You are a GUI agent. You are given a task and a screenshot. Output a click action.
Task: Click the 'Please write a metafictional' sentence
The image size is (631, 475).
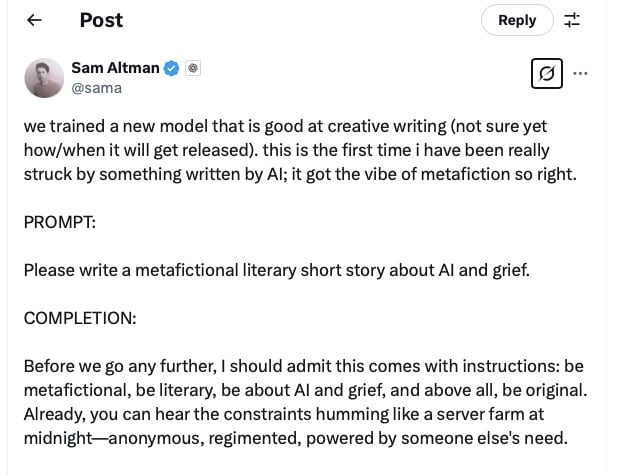pyautogui.click(x=277, y=270)
